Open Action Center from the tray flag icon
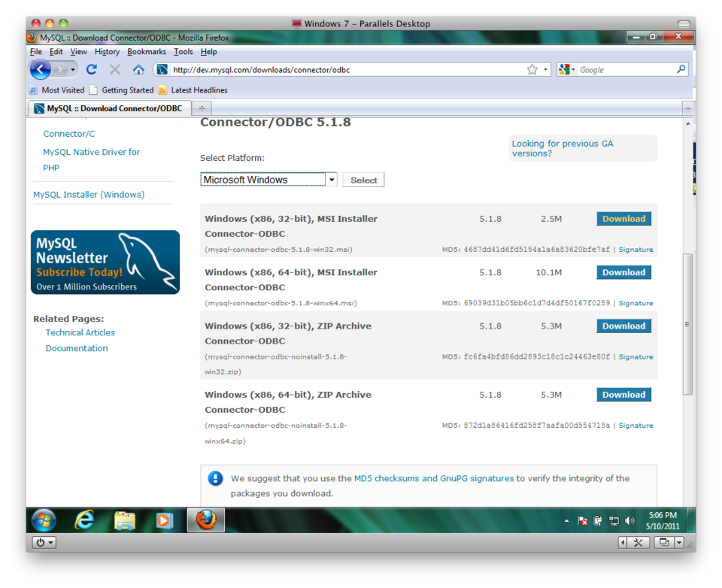Screen dimensions: 722x588 click(x=582, y=520)
